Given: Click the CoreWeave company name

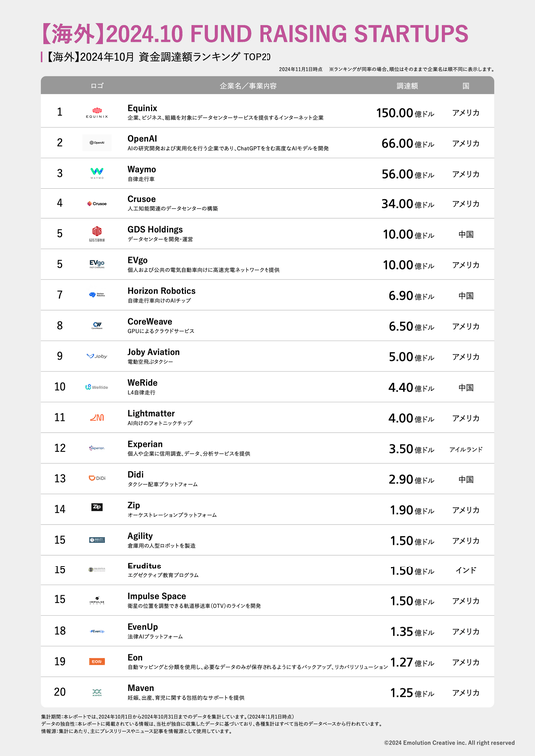Looking at the screenshot, I should pyautogui.click(x=150, y=321).
